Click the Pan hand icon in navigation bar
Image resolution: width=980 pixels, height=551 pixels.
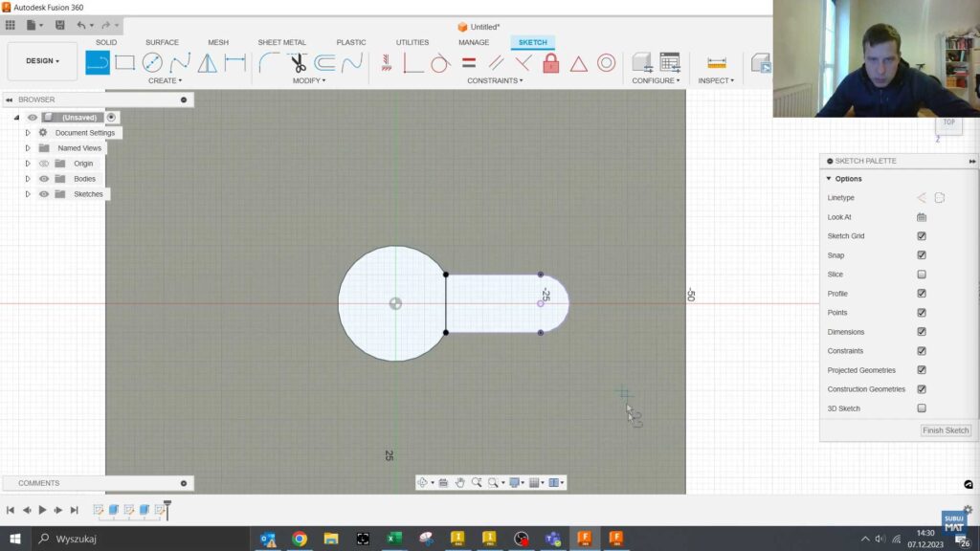point(460,482)
